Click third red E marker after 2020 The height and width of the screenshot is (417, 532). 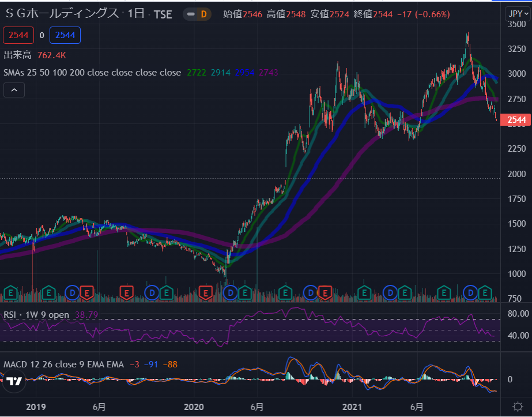point(206,293)
